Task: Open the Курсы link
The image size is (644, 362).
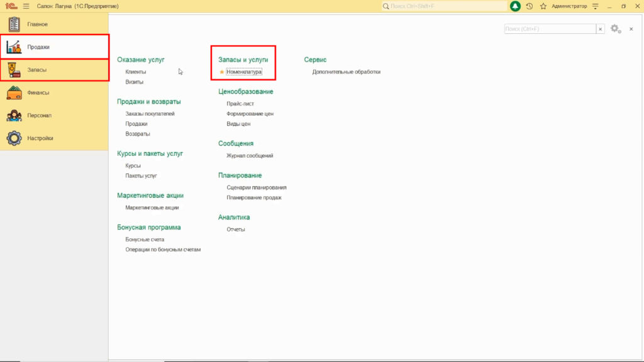Action: pyautogui.click(x=133, y=166)
